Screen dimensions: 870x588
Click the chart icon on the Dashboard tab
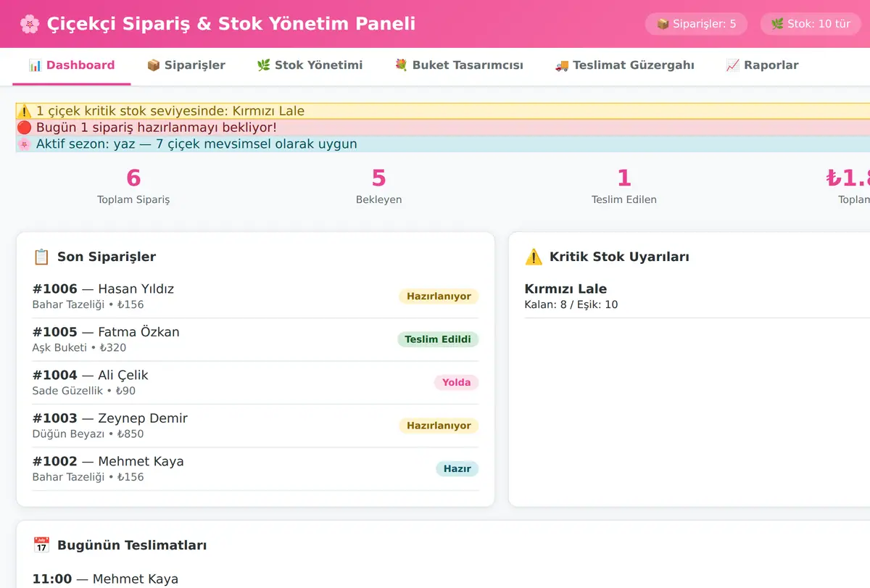point(35,65)
